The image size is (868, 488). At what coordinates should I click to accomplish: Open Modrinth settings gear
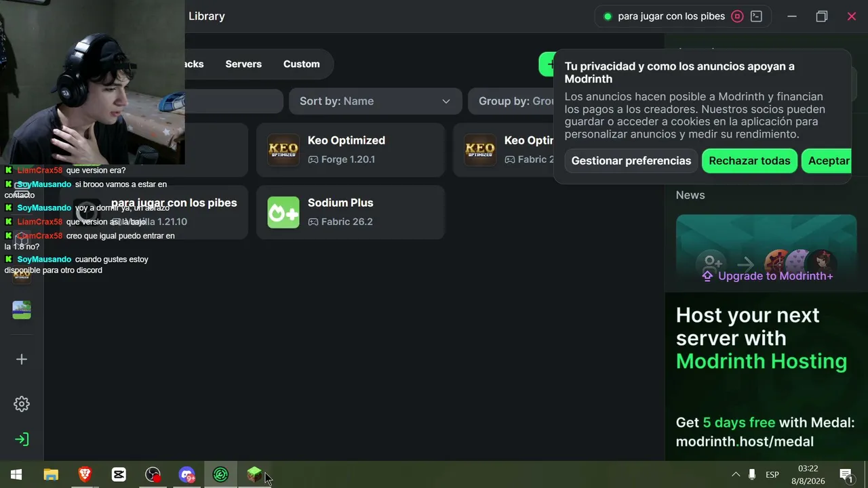pyautogui.click(x=22, y=404)
